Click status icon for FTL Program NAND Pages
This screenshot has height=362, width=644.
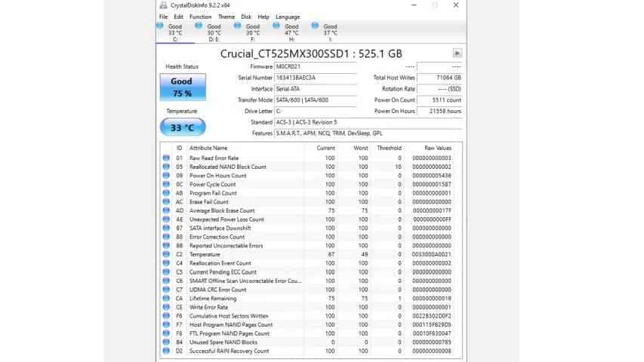click(x=166, y=333)
